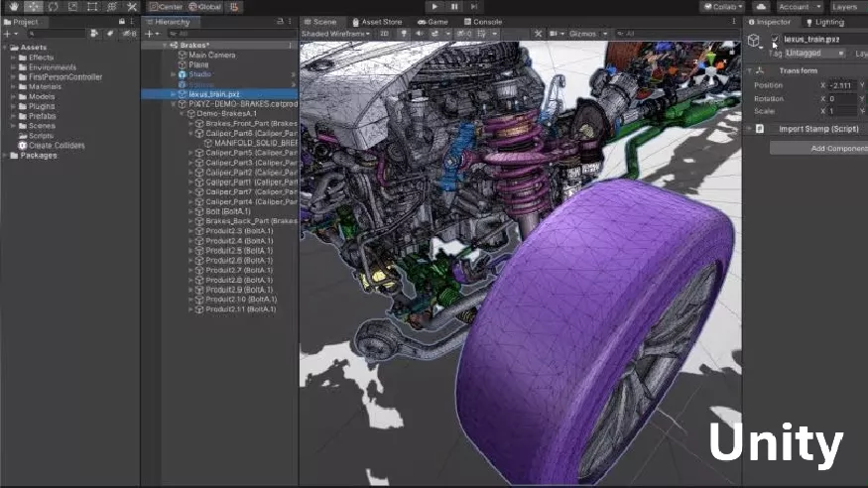Click the Scene view search field
Image resolution: width=868 pixels, height=488 pixels.
(676, 34)
